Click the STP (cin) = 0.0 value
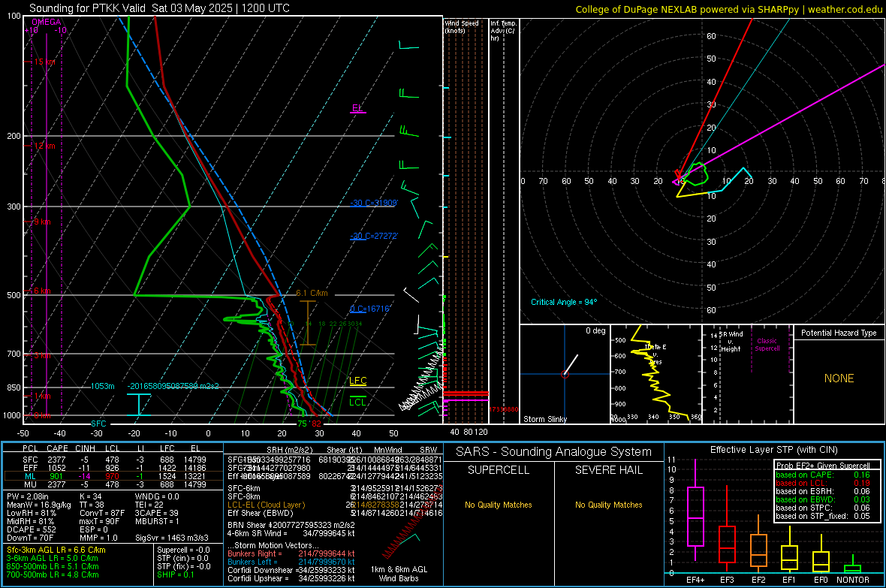The image size is (886, 588). (183, 558)
